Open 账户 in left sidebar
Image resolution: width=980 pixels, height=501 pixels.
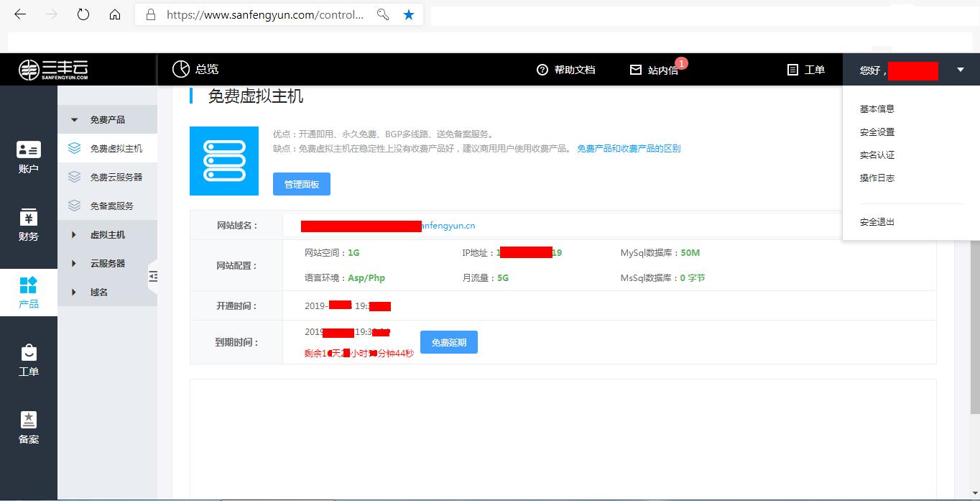click(29, 157)
